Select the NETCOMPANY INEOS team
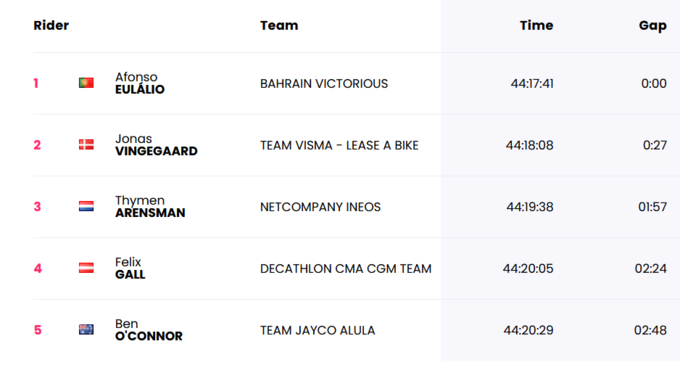680x365 pixels. [x=320, y=207]
